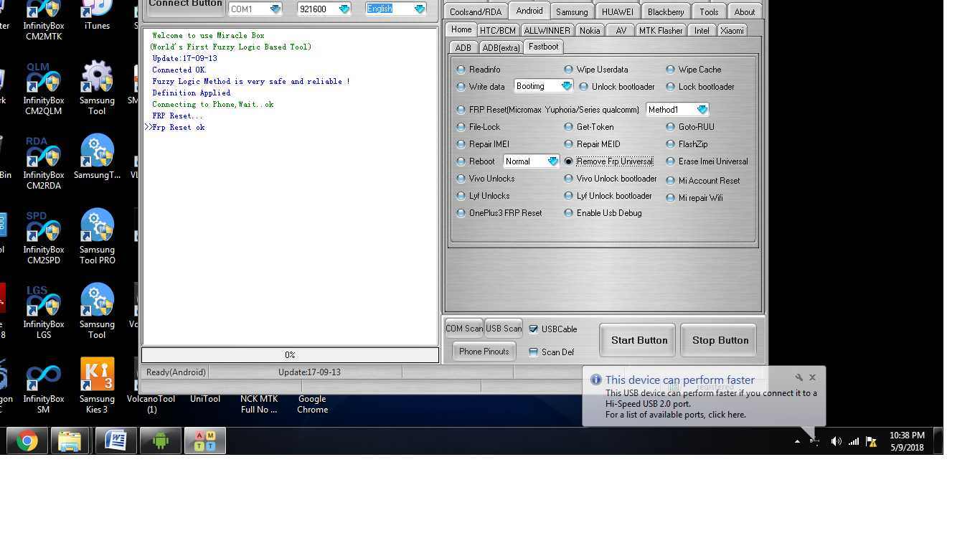Viewport: 980px width, 551px height.
Task: Open the Samsung Tool gear icon shortcut
Action: [x=97, y=88]
